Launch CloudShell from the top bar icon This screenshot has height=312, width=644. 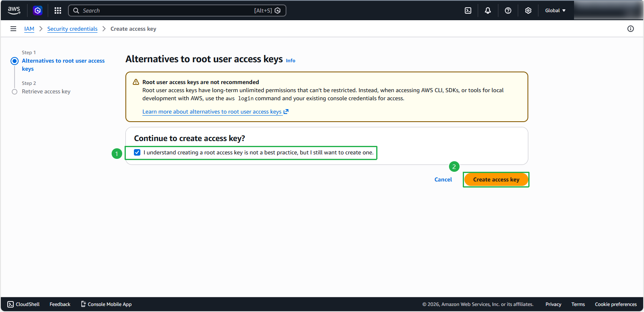tap(468, 11)
